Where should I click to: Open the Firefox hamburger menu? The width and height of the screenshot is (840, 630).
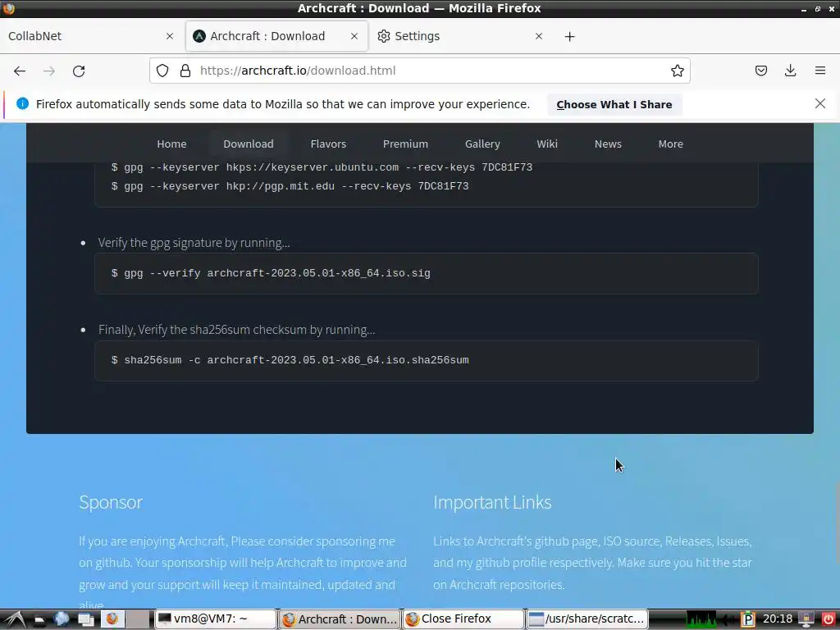click(x=819, y=71)
